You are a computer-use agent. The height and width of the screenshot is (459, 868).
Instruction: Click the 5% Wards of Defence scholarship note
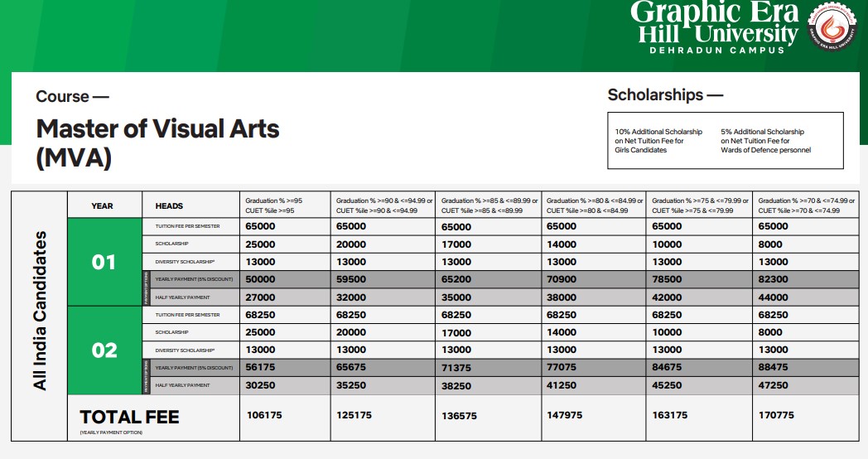pyautogui.click(x=765, y=141)
